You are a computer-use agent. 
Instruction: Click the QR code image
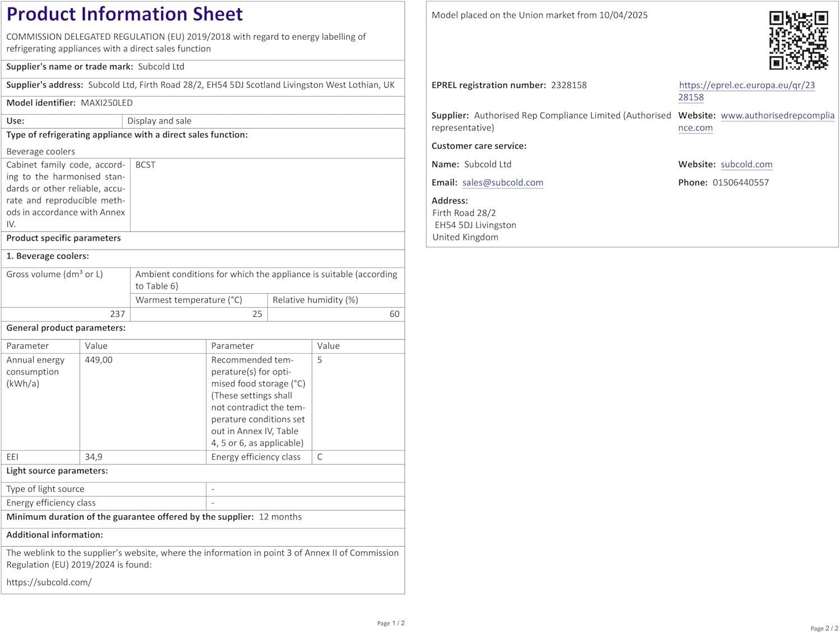[x=799, y=40]
